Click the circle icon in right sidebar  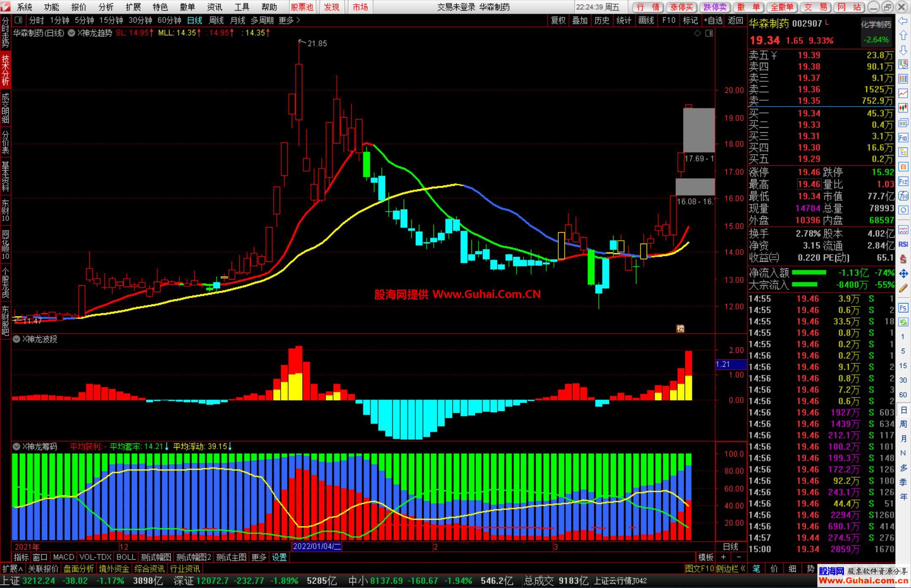click(x=903, y=210)
